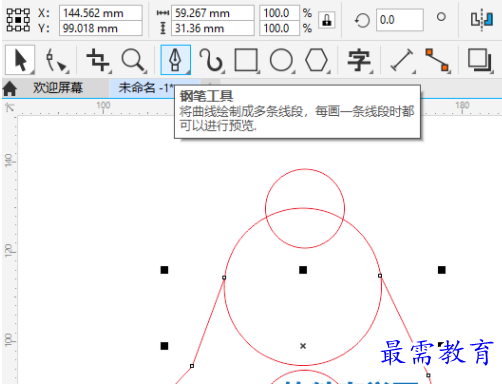Click the horizontal scale 100.0 percent field
This screenshot has height=384, width=502.
click(279, 13)
